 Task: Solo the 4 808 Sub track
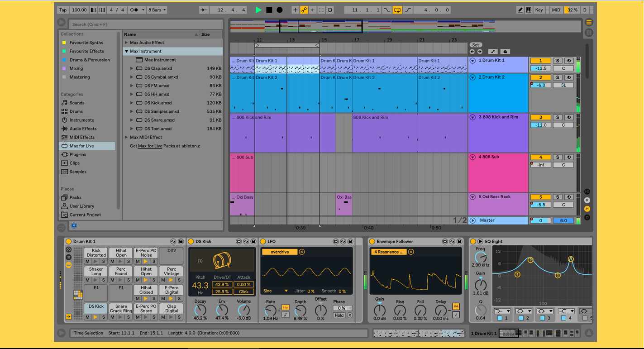pos(558,157)
